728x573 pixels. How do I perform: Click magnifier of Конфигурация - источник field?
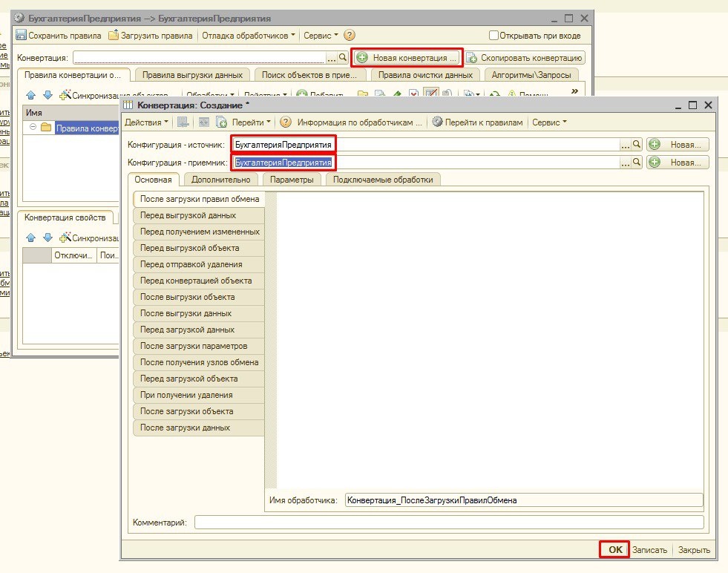click(637, 145)
